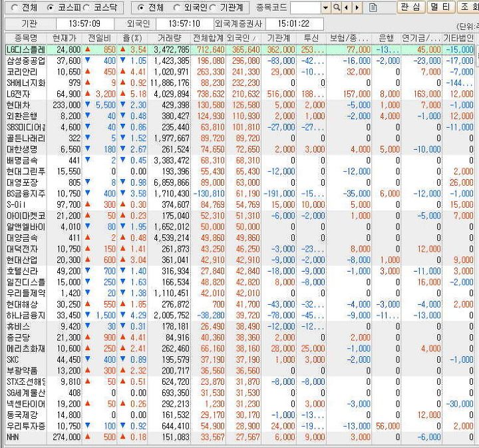Go to previous stock with left arrow

tap(346, 7)
